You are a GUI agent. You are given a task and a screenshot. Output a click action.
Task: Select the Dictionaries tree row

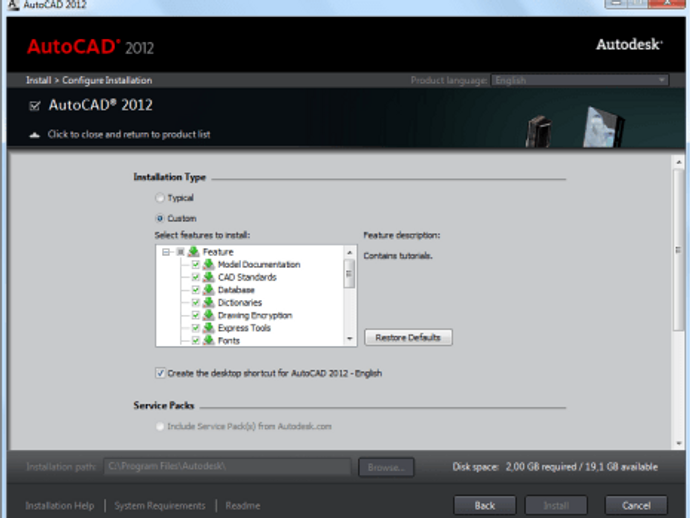(x=240, y=303)
